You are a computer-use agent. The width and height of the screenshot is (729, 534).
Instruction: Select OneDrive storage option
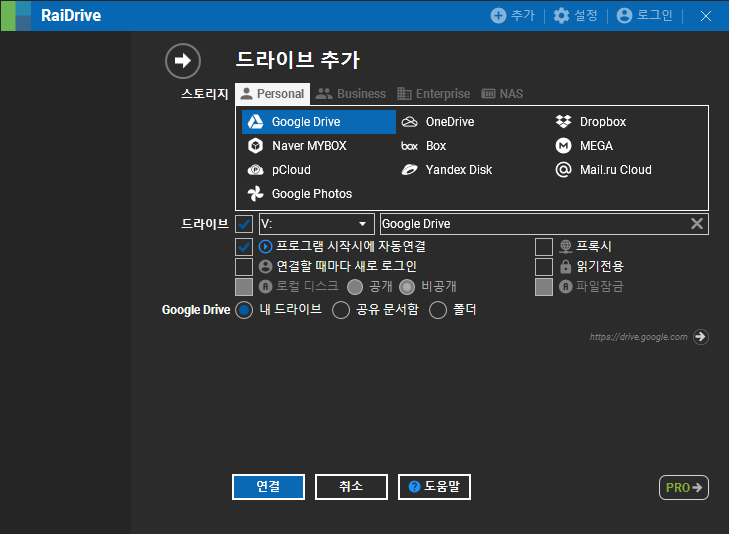437,122
